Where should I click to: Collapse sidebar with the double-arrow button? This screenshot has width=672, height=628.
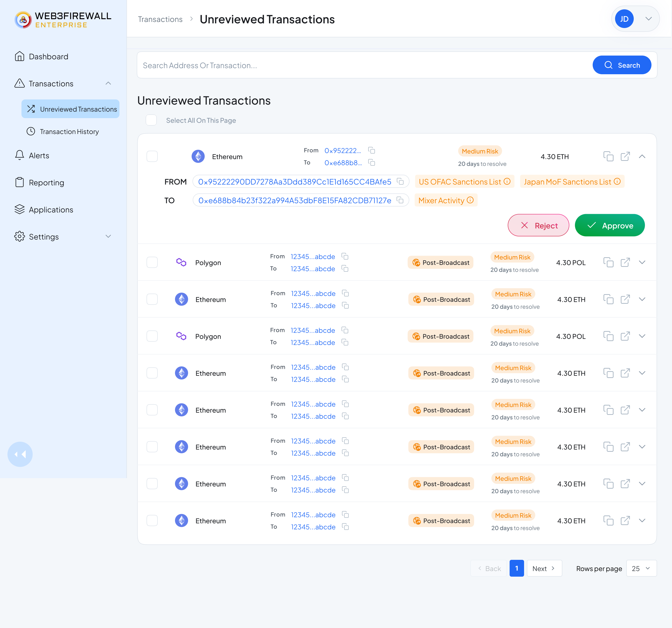(x=20, y=454)
